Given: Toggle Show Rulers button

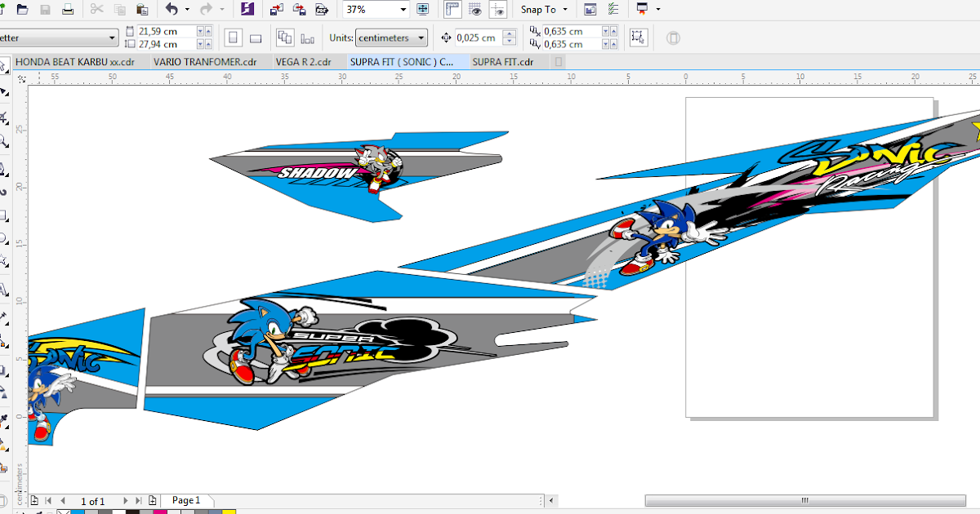Looking at the screenshot, I should [x=452, y=10].
